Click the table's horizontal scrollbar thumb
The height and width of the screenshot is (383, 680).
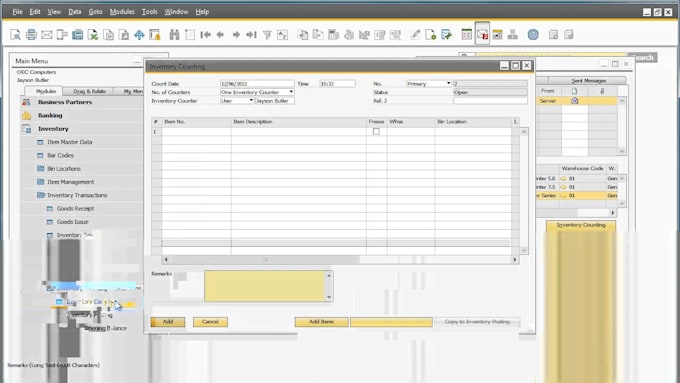[265, 259]
